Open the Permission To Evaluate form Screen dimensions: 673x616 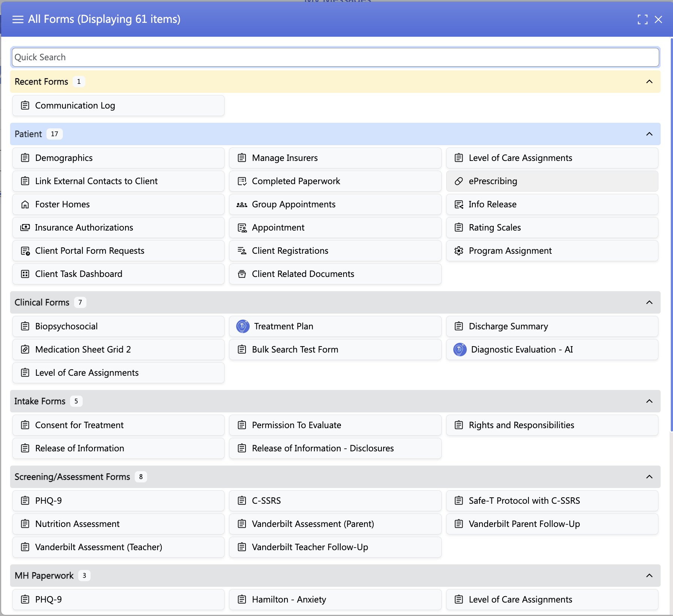pyautogui.click(x=335, y=425)
